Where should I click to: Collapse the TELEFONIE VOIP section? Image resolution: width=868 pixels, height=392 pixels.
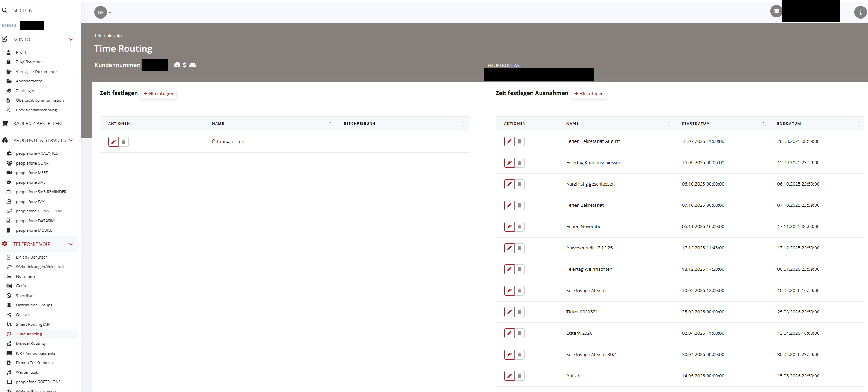pos(71,244)
